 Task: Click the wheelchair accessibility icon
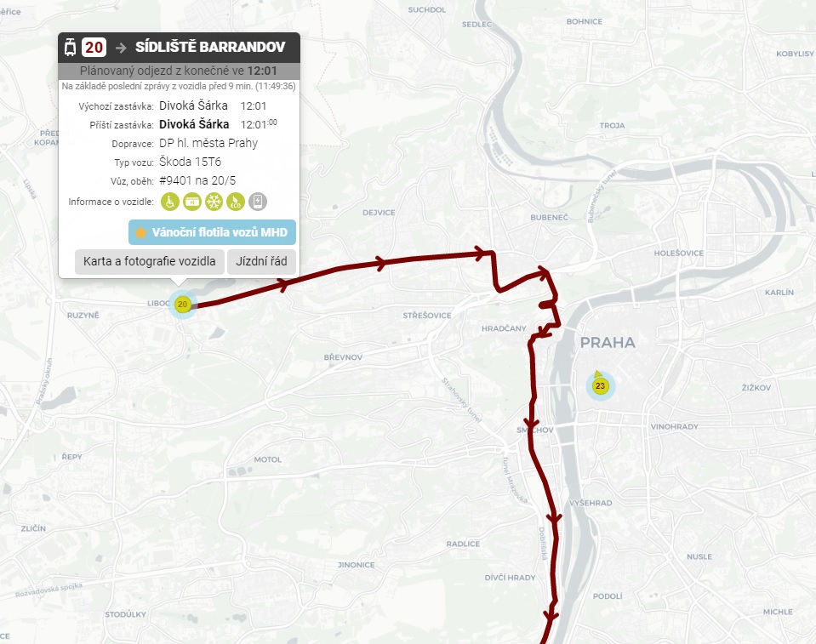(x=170, y=202)
